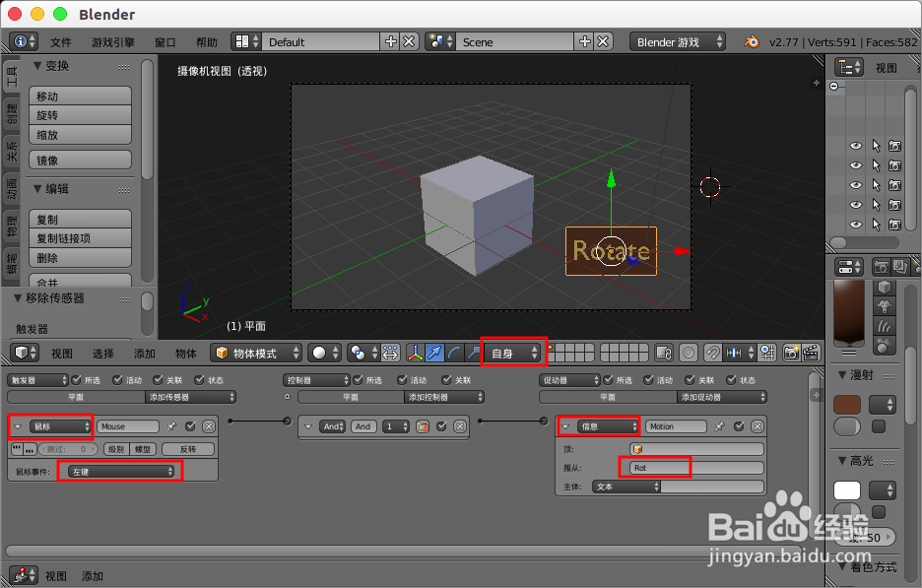Toggle 关联 checkbox beside 促动器
Image resolution: width=922 pixels, height=588 pixels.
pyautogui.click(x=690, y=380)
